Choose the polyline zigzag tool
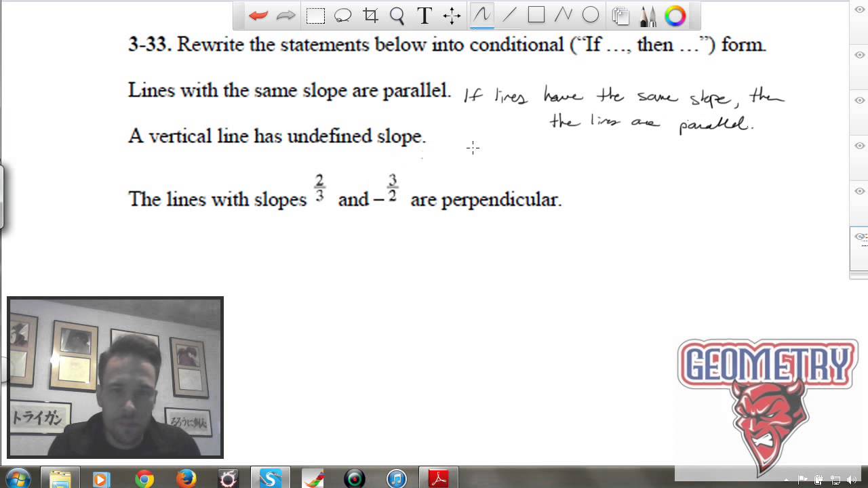The height and width of the screenshot is (488, 868). pyautogui.click(x=563, y=15)
